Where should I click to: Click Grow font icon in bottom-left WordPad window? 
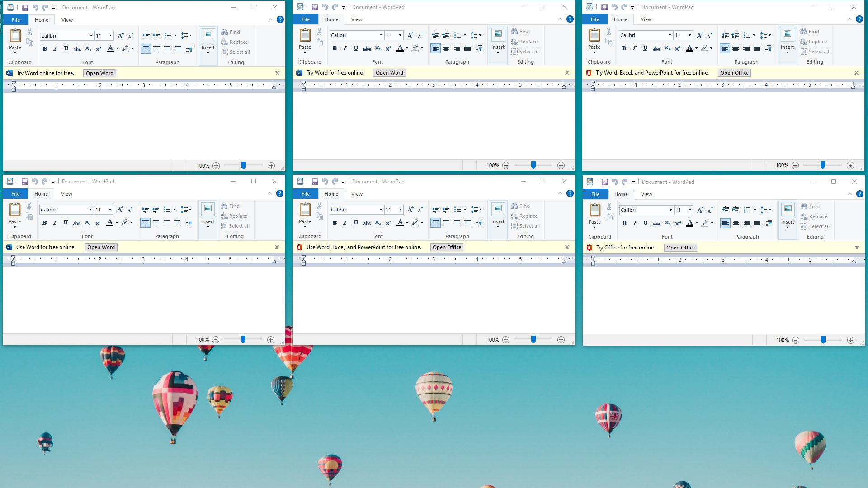point(120,210)
